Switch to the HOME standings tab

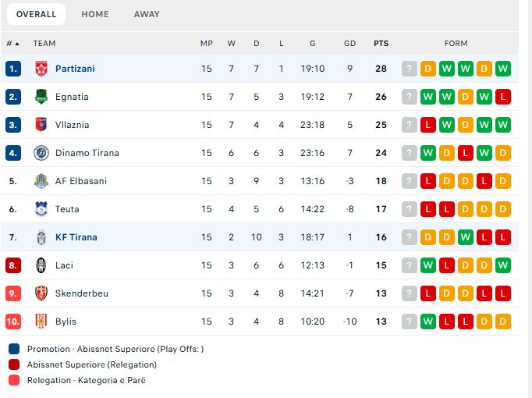(x=95, y=14)
